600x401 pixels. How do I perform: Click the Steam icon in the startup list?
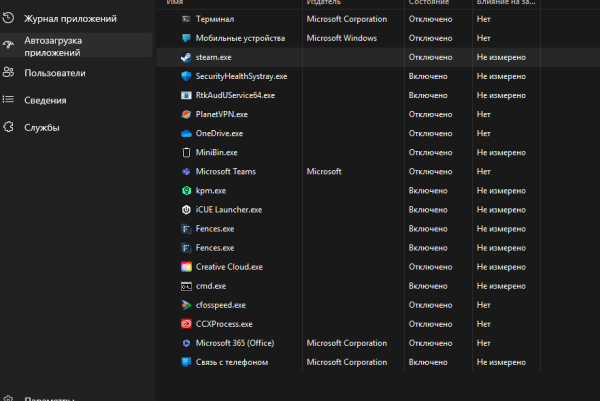186,57
